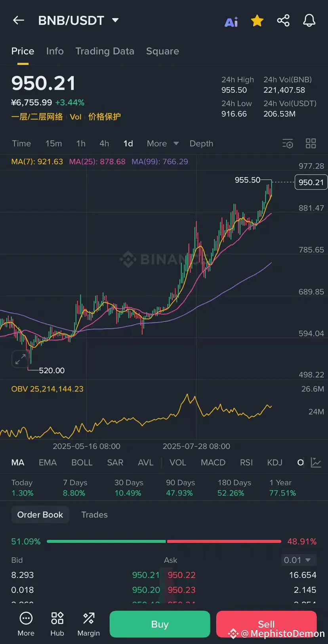The width and height of the screenshot is (328, 644).
Task: Select the 1h interval
Action: (x=81, y=143)
